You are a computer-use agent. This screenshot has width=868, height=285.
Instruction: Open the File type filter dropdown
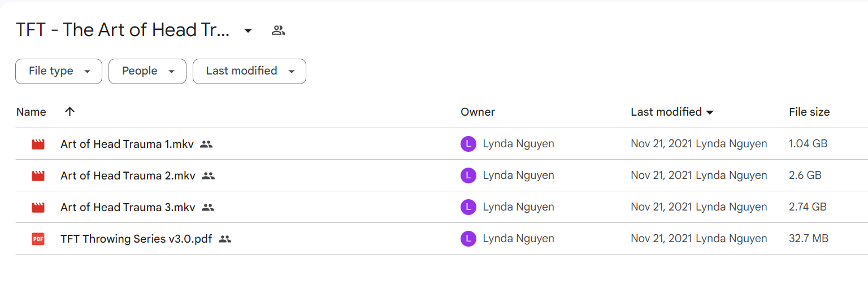click(59, 71)
